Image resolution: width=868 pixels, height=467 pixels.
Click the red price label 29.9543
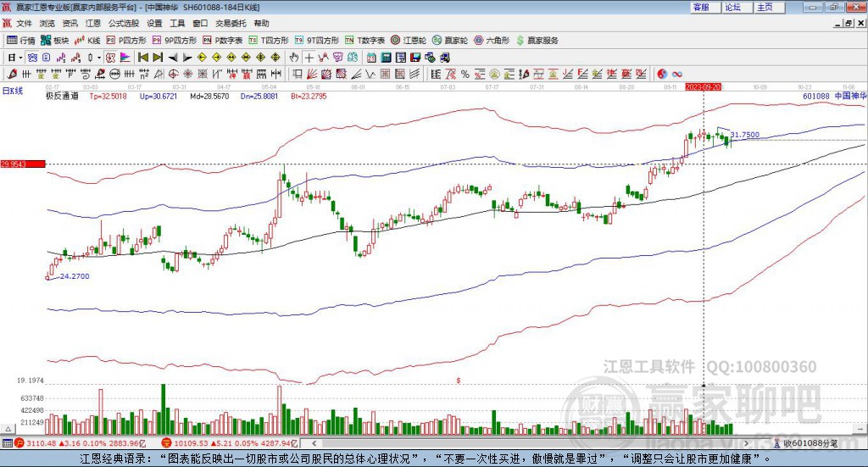[23, 164]
